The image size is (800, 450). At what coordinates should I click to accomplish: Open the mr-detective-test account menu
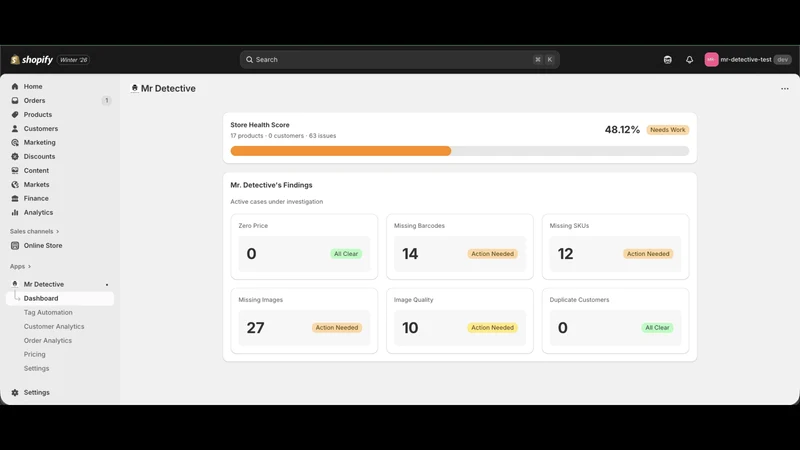(747, 60)
